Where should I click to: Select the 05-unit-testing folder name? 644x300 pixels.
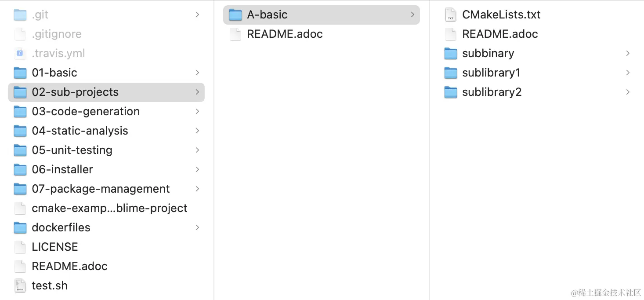[x=72, y=150]
